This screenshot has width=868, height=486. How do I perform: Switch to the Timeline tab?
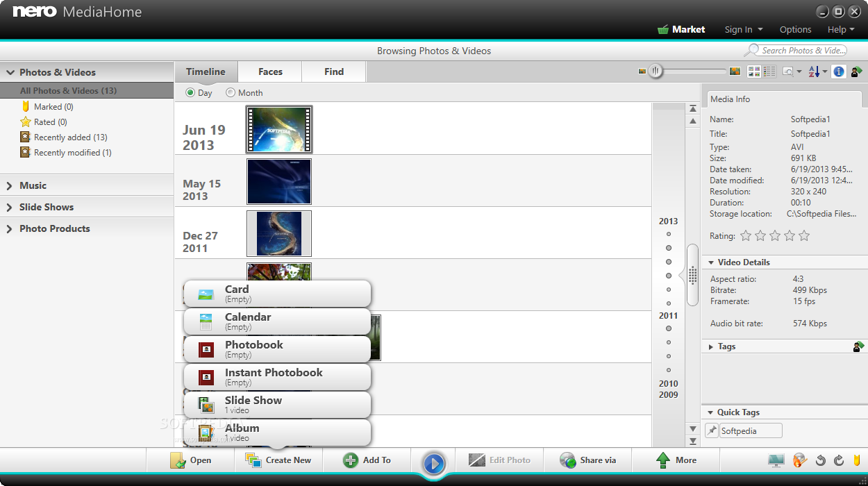pyautogui.click(x=206, y=72)
